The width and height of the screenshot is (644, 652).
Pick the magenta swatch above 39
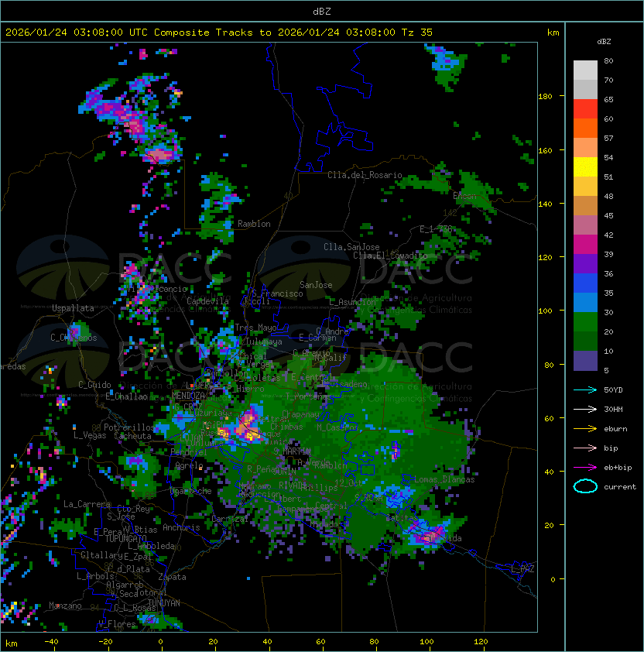click(x=585, y=244)
